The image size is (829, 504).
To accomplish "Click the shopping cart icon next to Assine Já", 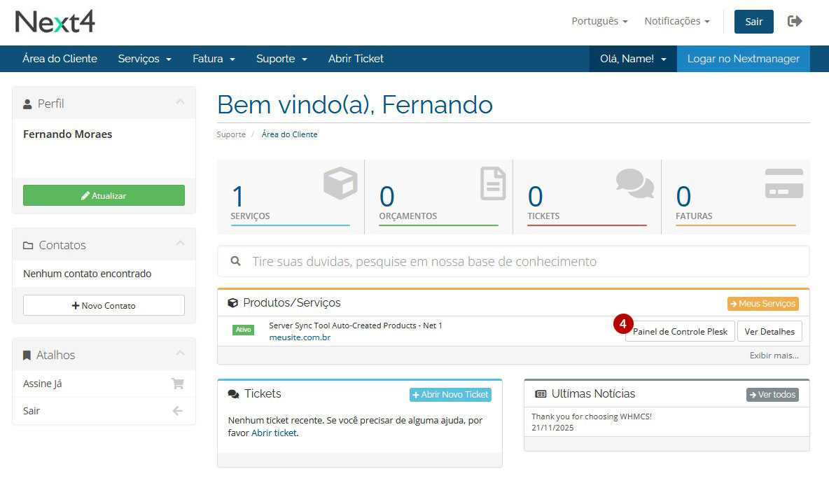I will (x=177, y=384).
